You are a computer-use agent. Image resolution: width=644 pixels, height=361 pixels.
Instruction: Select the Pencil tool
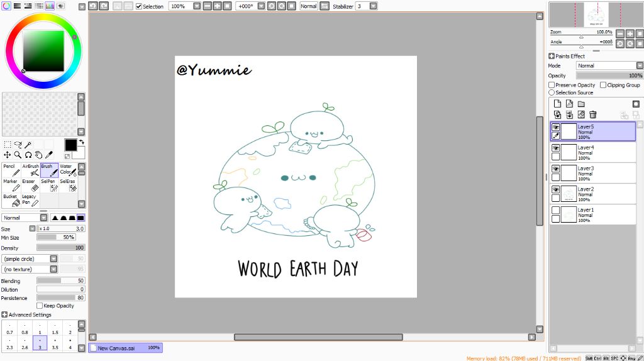coord(11,170)
